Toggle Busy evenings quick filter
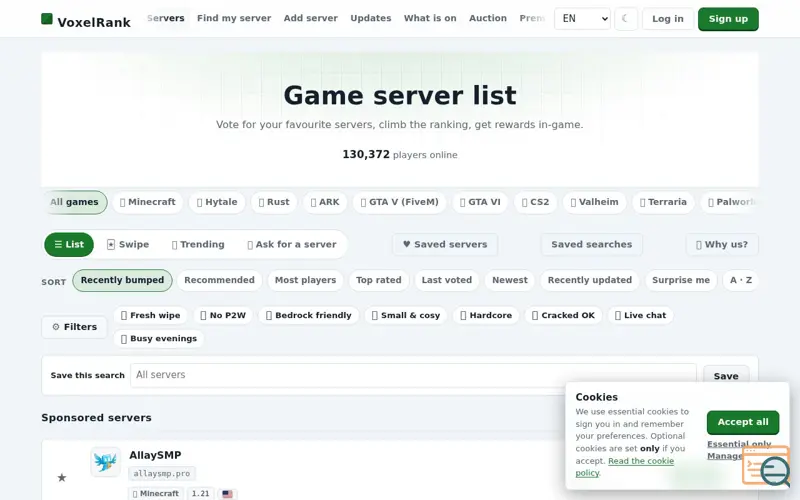Screen dimensions: 800x500 coord(159,339)
